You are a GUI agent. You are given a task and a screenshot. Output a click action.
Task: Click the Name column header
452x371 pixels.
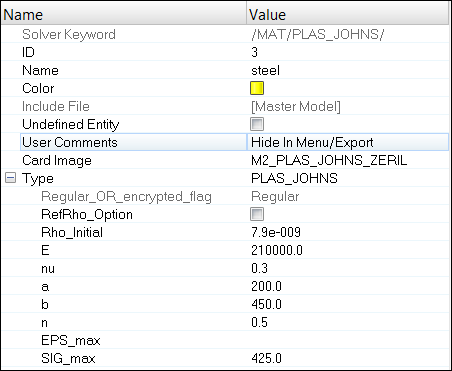coord(124,14)
